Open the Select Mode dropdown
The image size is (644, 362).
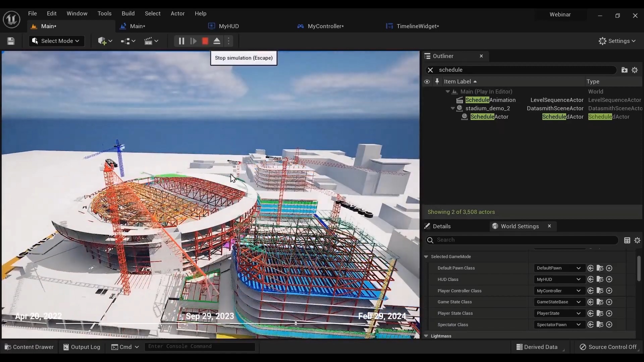coord(56,41)
